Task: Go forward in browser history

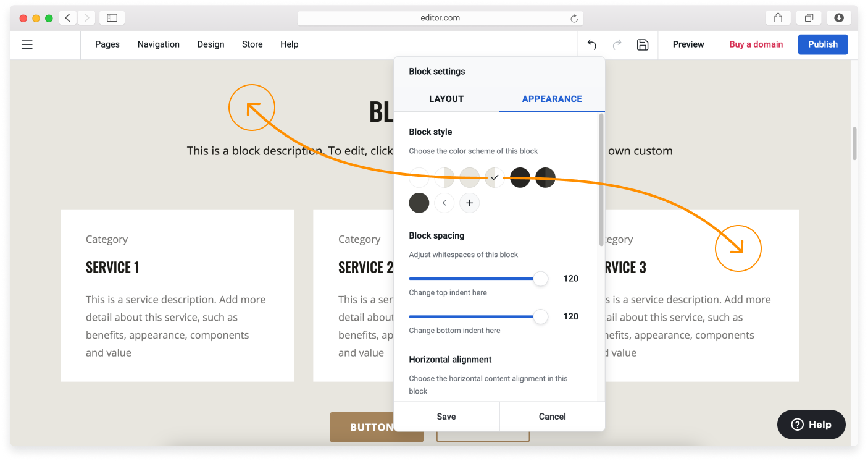Action: (86, 18)
